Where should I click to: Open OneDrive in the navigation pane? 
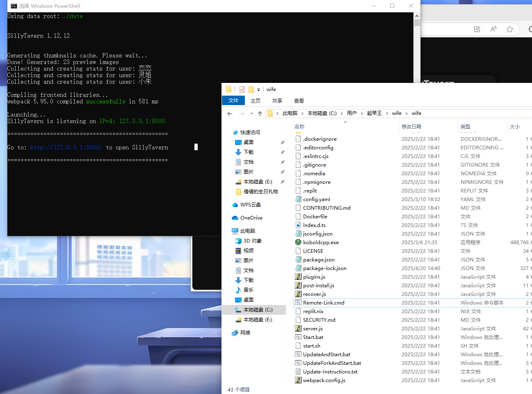251,218
